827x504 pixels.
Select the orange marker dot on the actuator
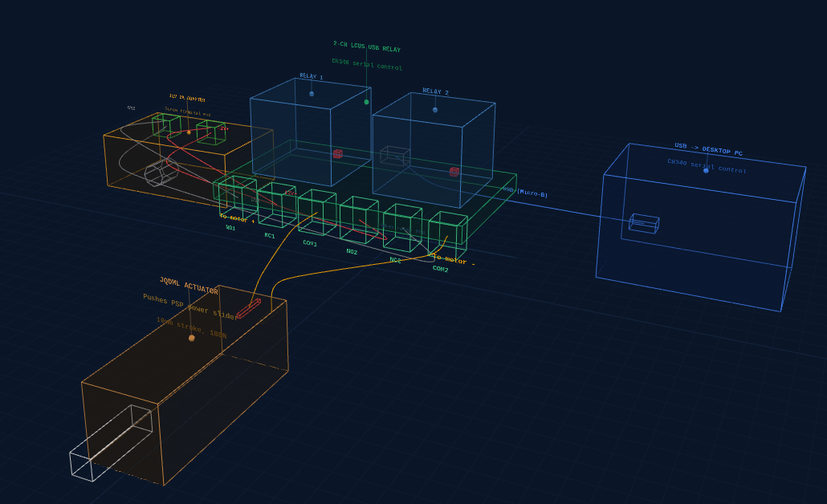click(191, 338)
